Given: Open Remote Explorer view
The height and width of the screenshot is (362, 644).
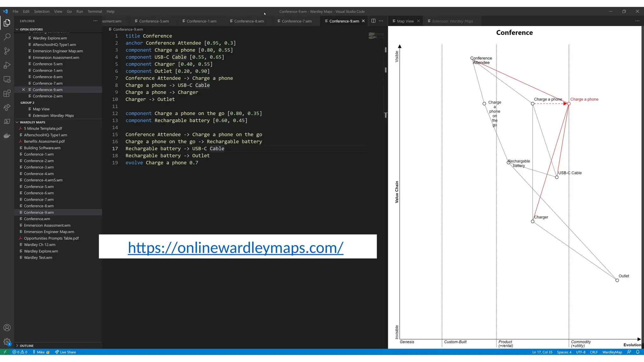Looking at the screenshot, I should [x=7, y=80].
